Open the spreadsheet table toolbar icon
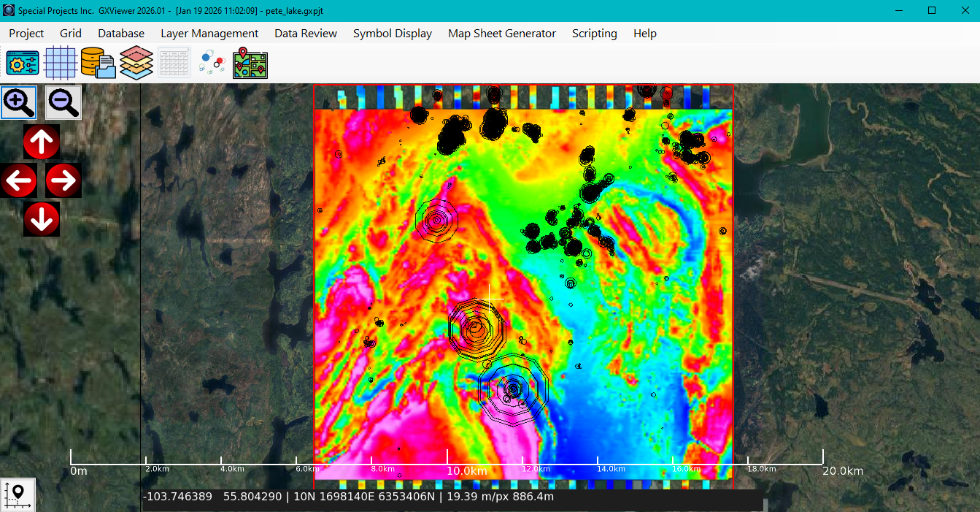 [174, 63]
